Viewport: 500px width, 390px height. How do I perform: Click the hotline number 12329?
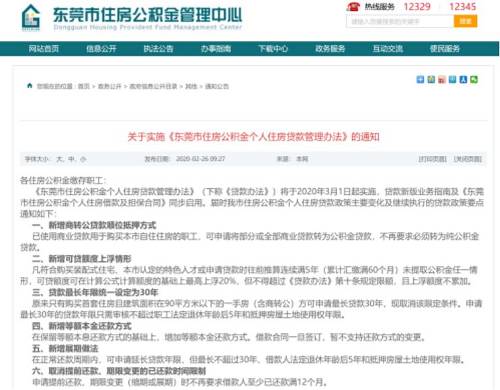(x=417, y=6)
